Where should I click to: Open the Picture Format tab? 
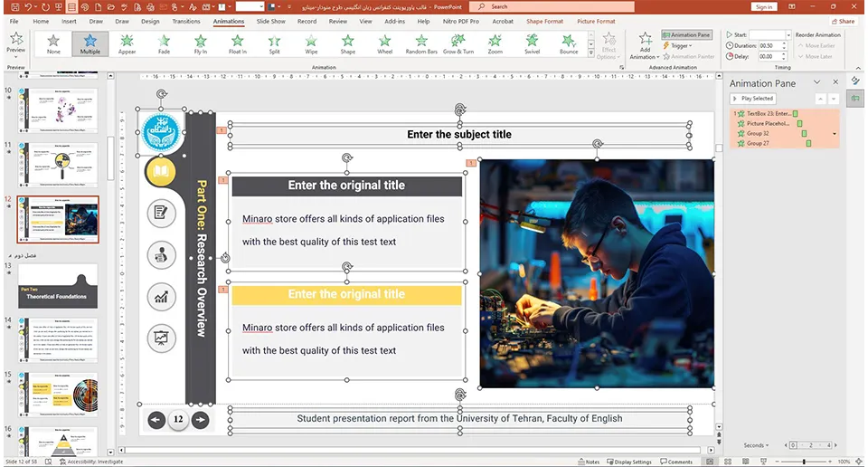(596, 22)
